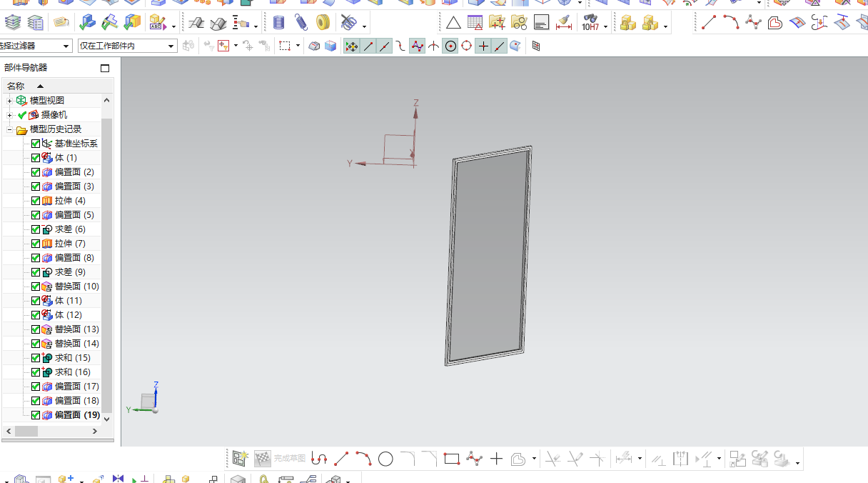Toggle checkbox for 求差 (6)
This screenshot has width=868, height=483.
(x=36, y=229)
